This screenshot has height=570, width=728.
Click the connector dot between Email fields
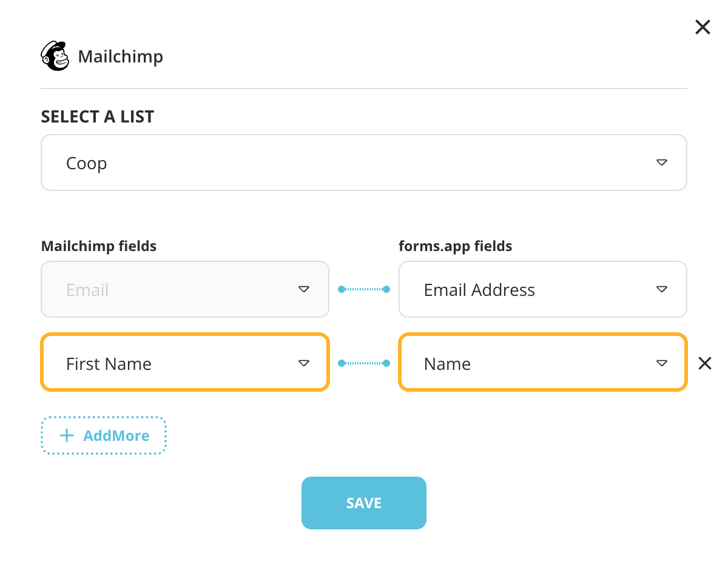pos(341,289)
